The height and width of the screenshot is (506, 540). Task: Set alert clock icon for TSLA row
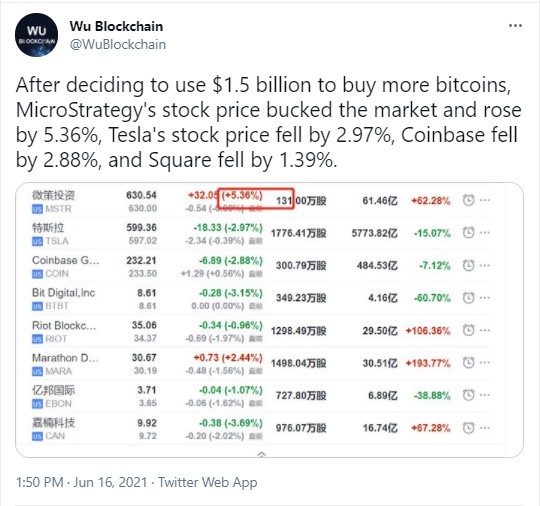tap(468, 233)
